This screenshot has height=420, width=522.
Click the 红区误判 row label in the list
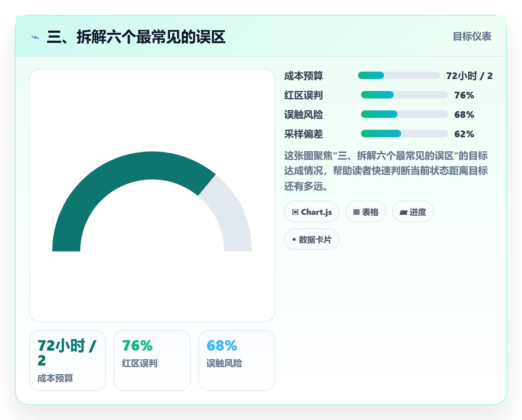tap(304, 95)
